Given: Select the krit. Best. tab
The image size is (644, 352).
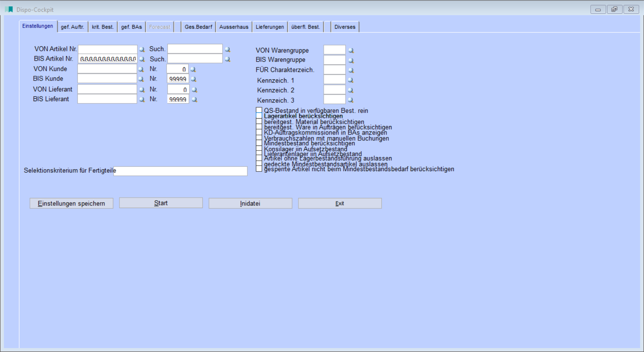Looking at the screenshot, I should tap(103, 27).
